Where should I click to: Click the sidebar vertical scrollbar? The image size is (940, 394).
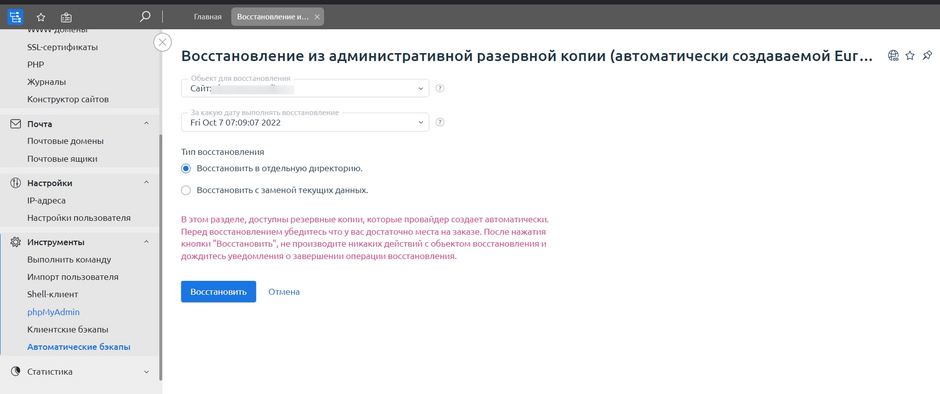[160, 258]
